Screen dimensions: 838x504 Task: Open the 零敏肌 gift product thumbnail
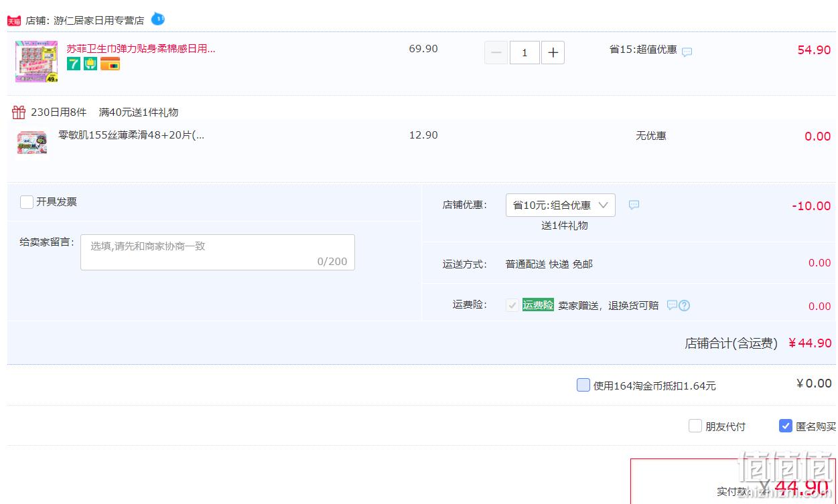[31, 143]
